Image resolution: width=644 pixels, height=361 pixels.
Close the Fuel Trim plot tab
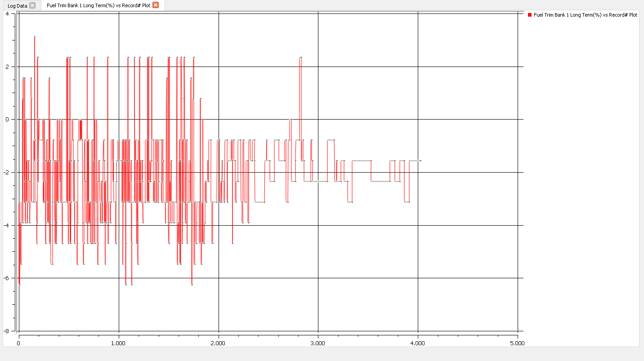pos(156,5)
